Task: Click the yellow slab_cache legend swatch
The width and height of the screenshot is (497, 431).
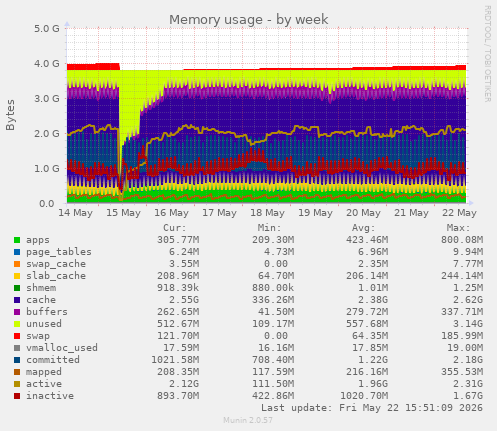Action: click(x=17, y=276)
